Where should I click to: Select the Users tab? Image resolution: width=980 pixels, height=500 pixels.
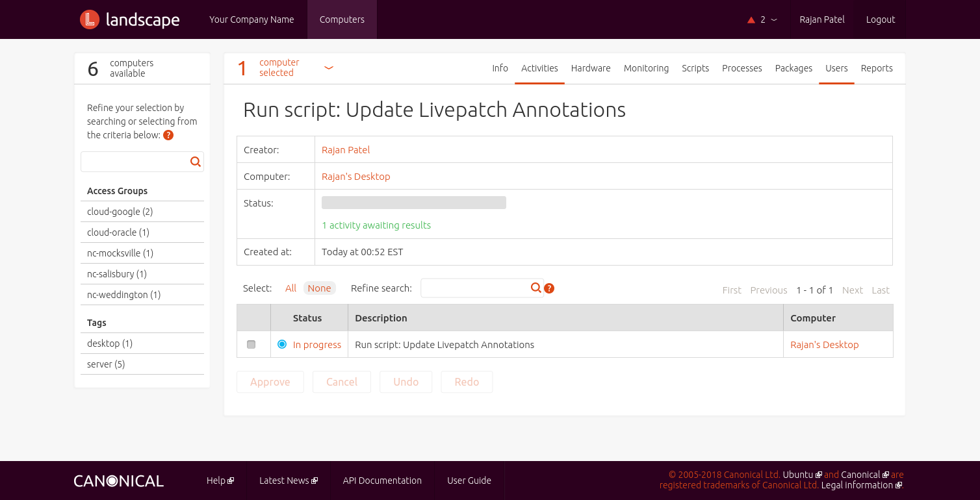(x=836, y=68)
